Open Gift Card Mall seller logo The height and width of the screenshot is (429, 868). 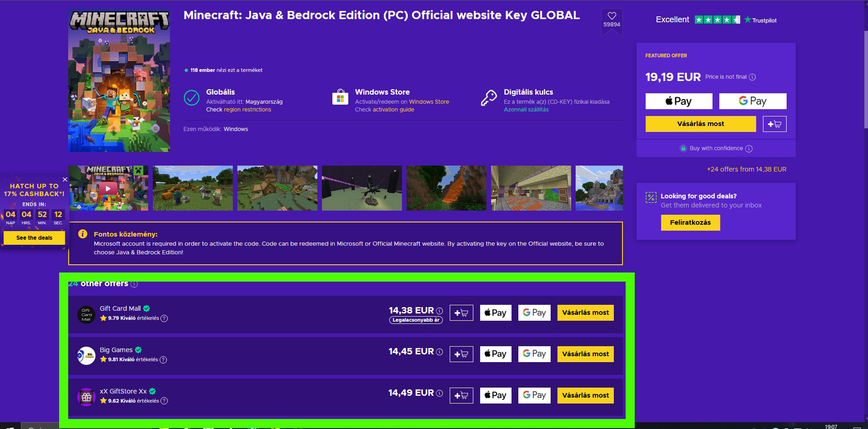click(x=86, y=315)
